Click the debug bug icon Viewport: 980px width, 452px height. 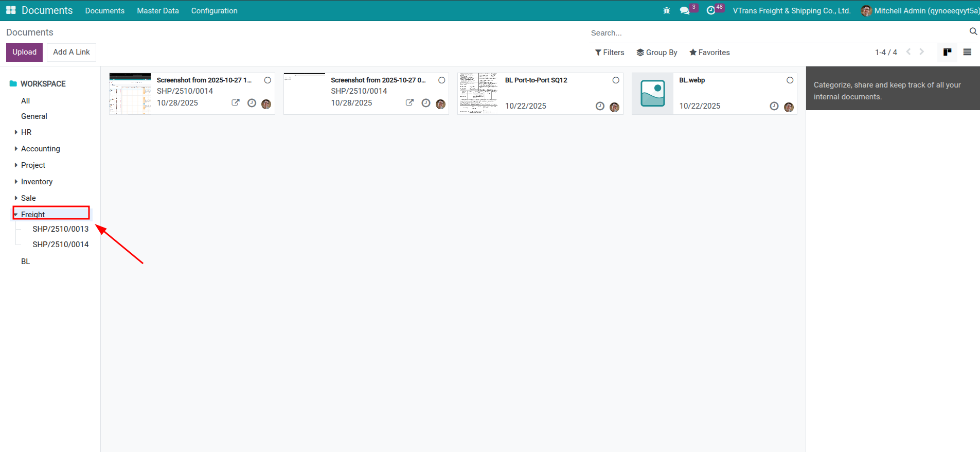pyautogui.click(x=666, y=11)
